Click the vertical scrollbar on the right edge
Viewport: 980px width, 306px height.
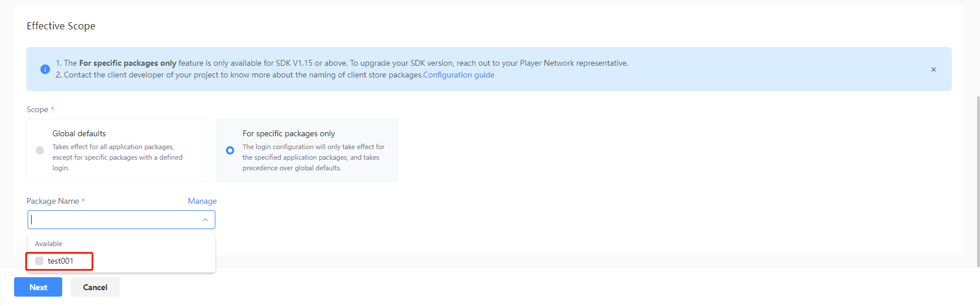coord(977,176)
